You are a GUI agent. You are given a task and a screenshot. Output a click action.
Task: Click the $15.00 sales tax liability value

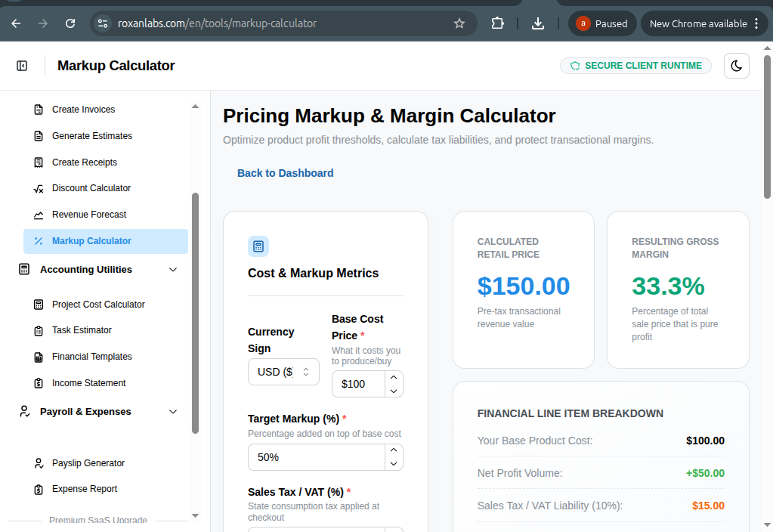tap(709, 506)
